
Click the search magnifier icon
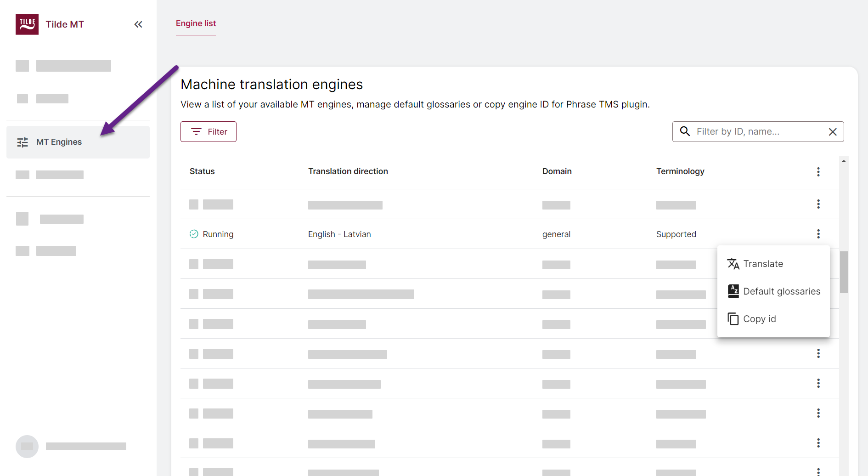tap(685, 131)
